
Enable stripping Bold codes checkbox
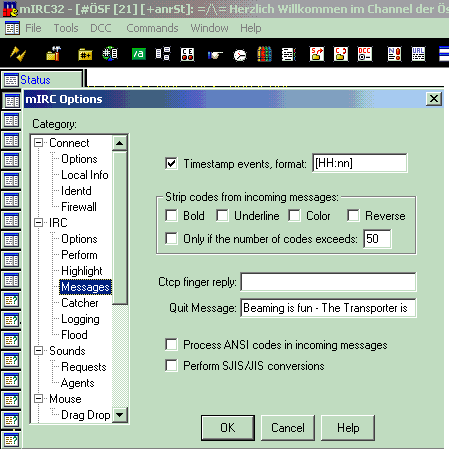coord(171,215)
